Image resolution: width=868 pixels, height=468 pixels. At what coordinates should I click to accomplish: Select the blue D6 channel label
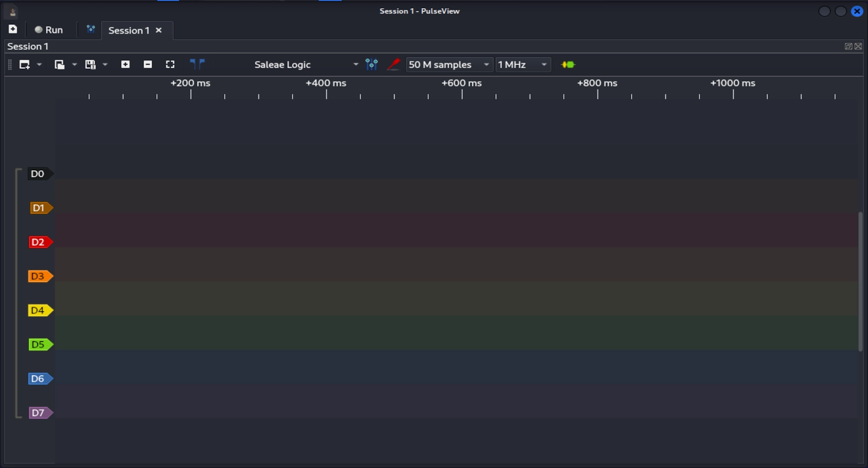[41, 379]
